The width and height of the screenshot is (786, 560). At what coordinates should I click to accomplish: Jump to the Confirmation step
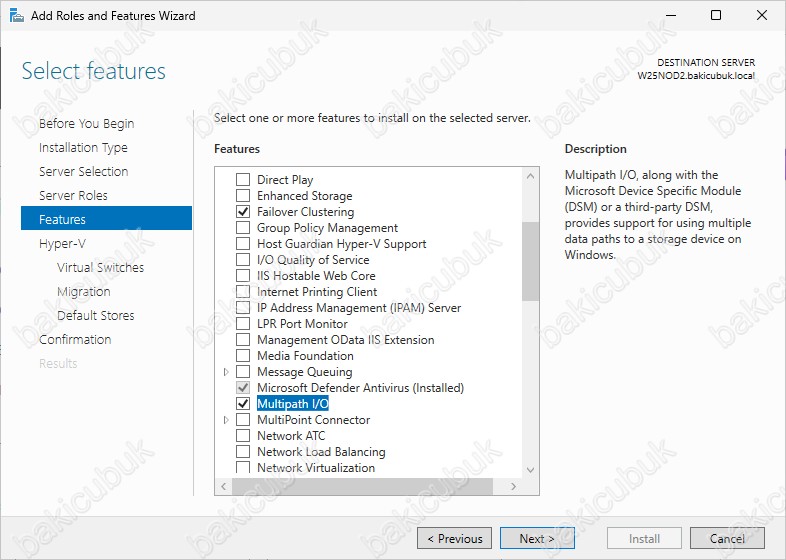click(x=75, y=339)
